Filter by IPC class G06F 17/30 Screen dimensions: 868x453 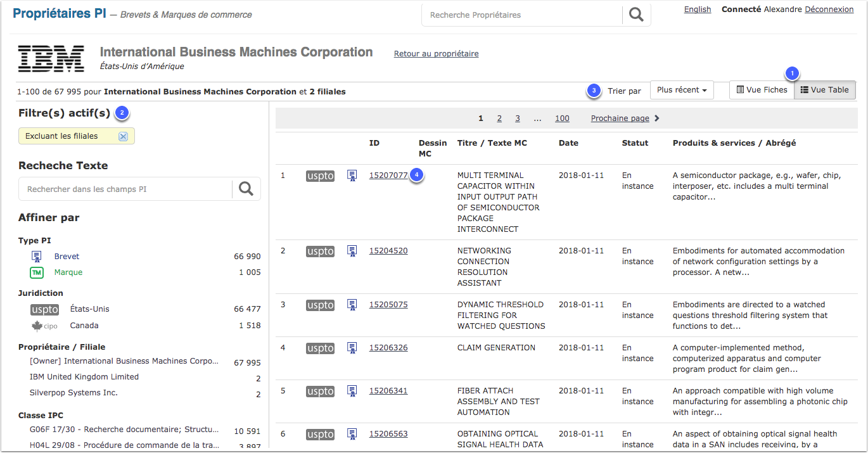124,430
